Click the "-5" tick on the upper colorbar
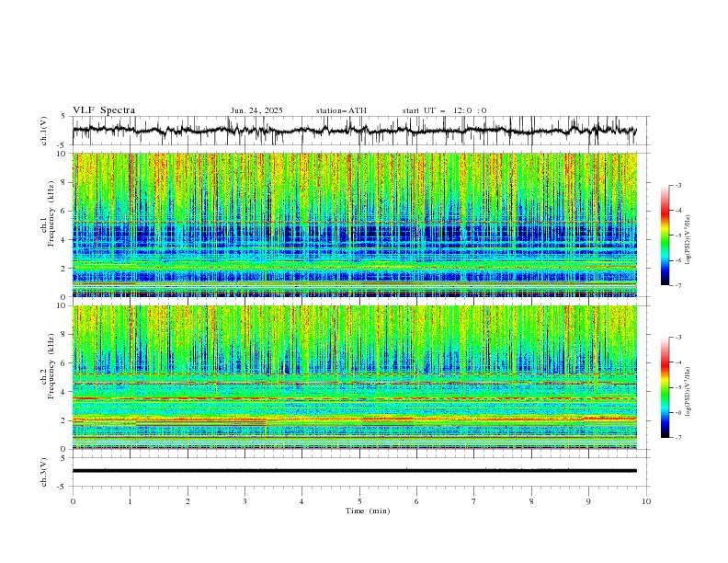 coord(678,236)
